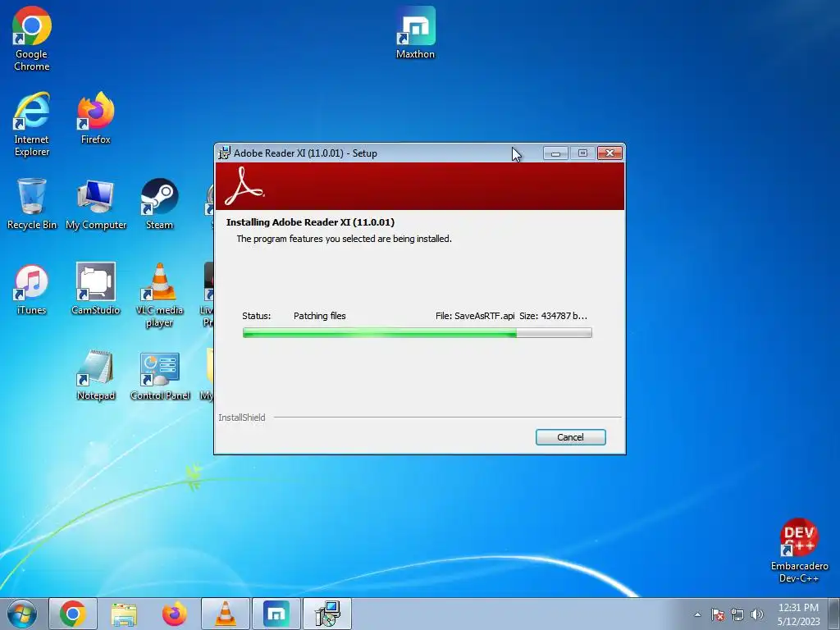The width and height of the screenshot is (840, 630).
Task: Open Internet Explorer desktop icon
Action: [32, 125]
